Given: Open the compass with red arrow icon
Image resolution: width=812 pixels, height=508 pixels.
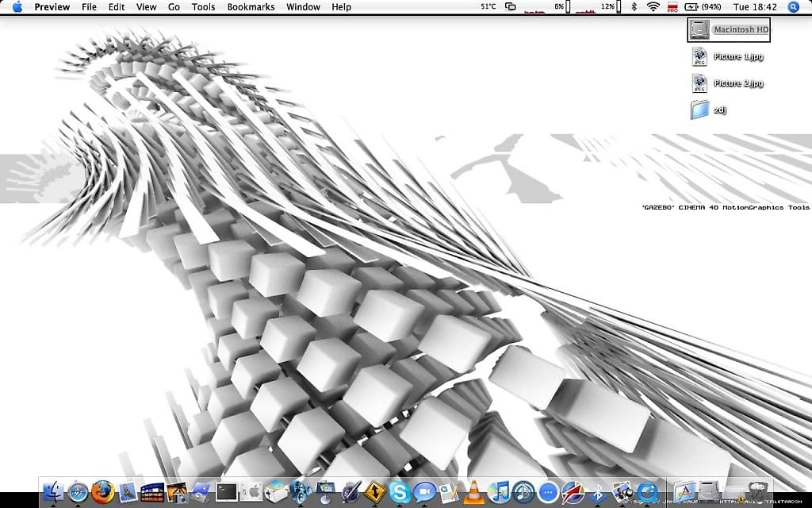Looking at the screenshot, I should point(573,492).
